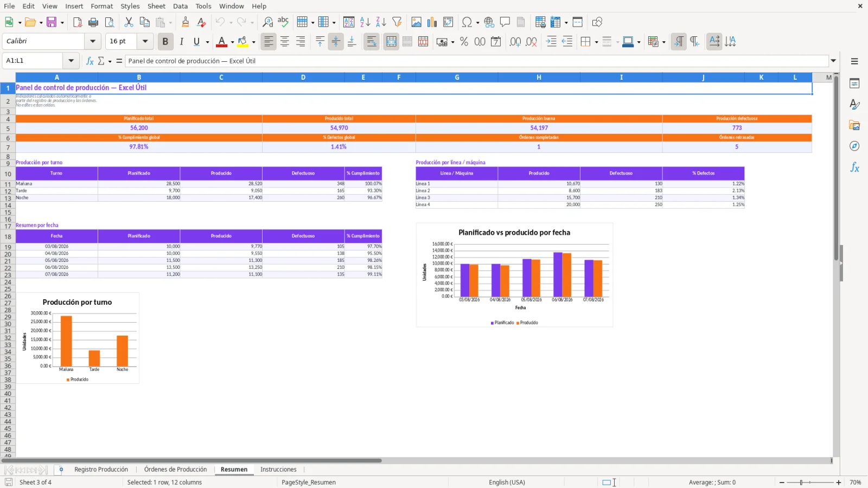Open the Styles menu
Image resolution: width=868 pixels, height=488 pixels.
[x=130, y=6]
